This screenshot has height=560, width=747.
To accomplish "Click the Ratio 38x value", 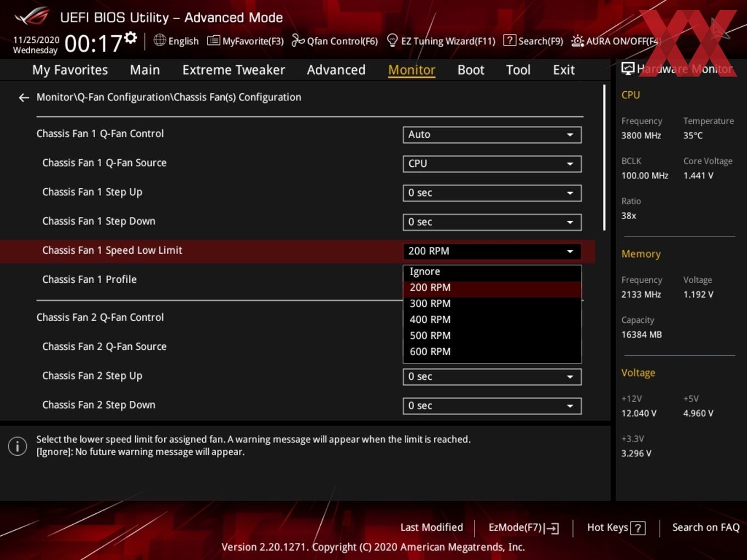I will [x=629, y=216].
